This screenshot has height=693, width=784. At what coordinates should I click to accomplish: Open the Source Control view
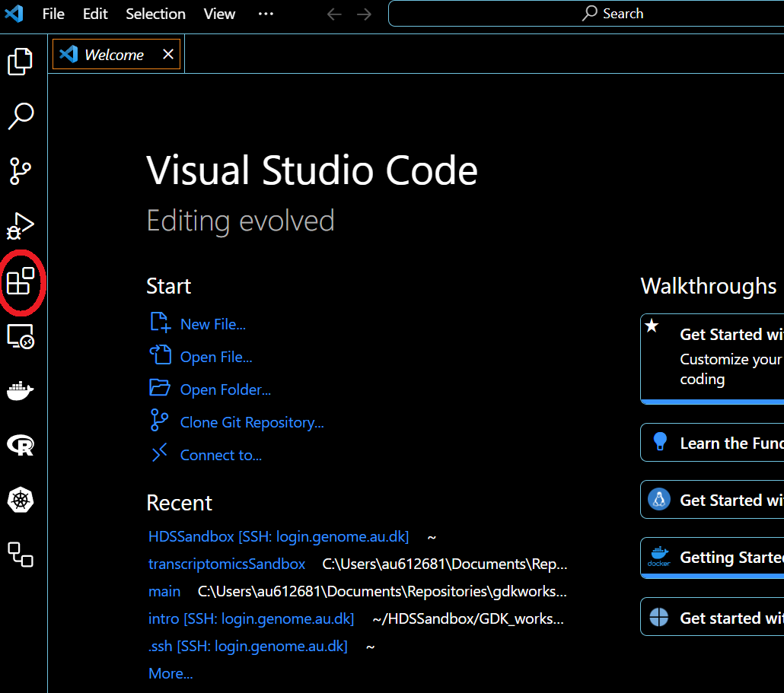tap(21, 171)
